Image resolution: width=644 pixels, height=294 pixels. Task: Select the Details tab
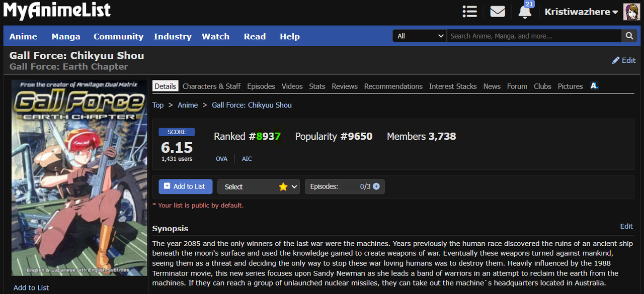pyautogui.click(x=165, y=86)
